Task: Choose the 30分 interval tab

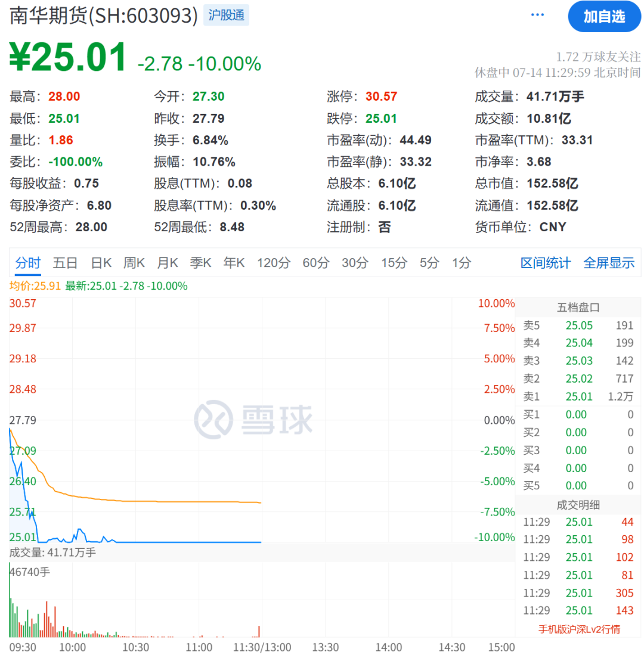Action: [x=355, y=263]
